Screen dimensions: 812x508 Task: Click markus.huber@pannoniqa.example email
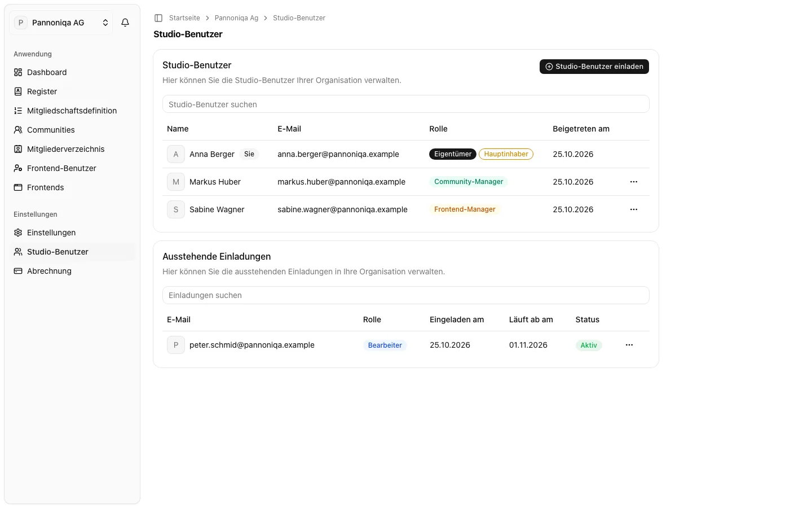[341, 182]
